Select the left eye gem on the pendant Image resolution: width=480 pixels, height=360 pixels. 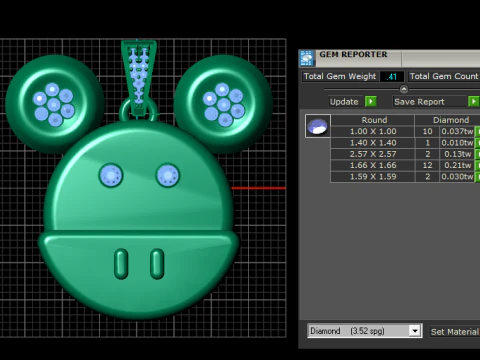(x=111, y=175)
